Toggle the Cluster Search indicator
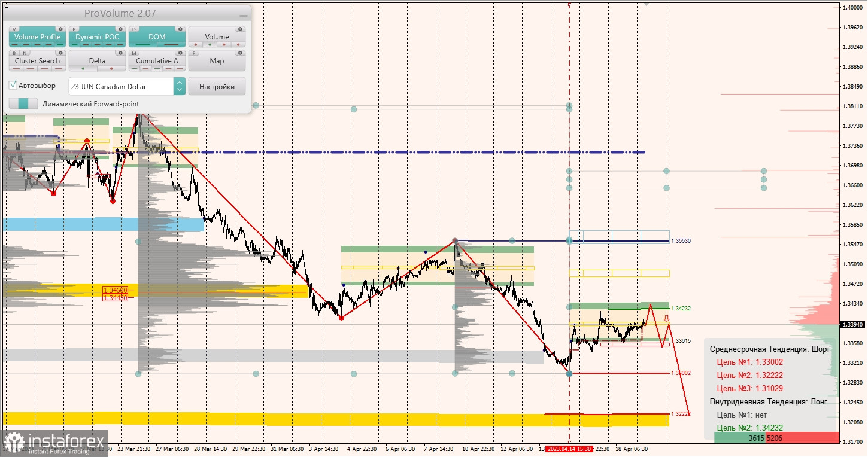This screenshot has height=457, width=868. (37, 60)
